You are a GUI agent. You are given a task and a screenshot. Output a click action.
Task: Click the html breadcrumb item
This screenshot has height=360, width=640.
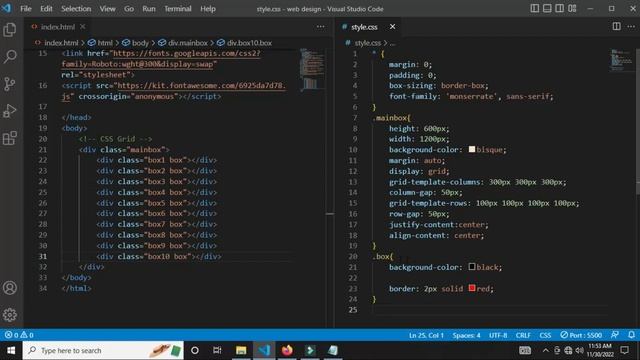pyautogui.click(x=100, y=43)
